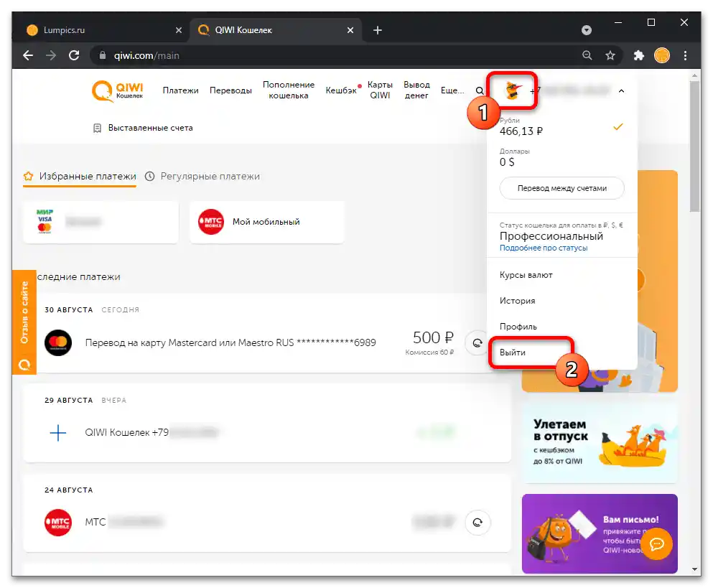Open Вам письмо! purple banner
713x588 pixels.
tap(600, 533)
